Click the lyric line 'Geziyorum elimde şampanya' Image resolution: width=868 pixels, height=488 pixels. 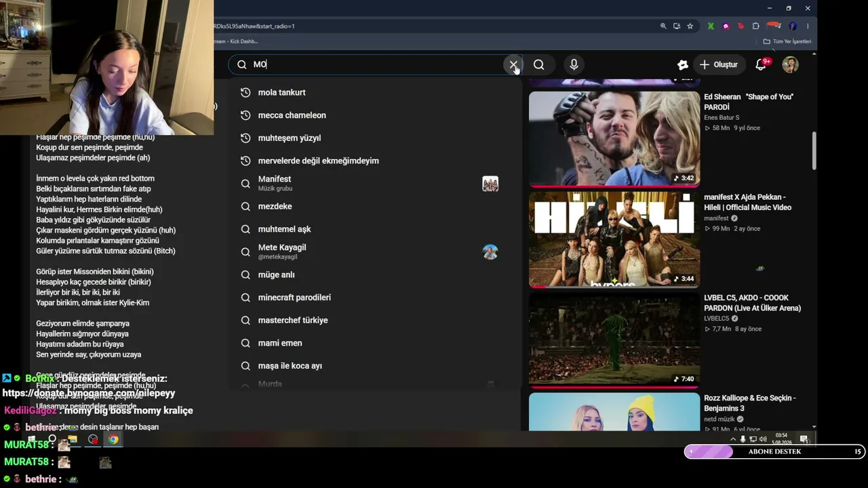pyautogui.click(x=83, y=323)
